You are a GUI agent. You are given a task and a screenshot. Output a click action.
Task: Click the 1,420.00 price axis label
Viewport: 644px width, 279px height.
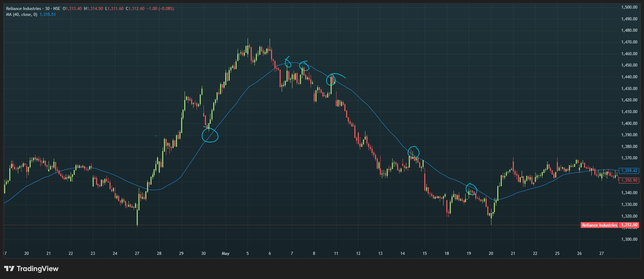629,100
